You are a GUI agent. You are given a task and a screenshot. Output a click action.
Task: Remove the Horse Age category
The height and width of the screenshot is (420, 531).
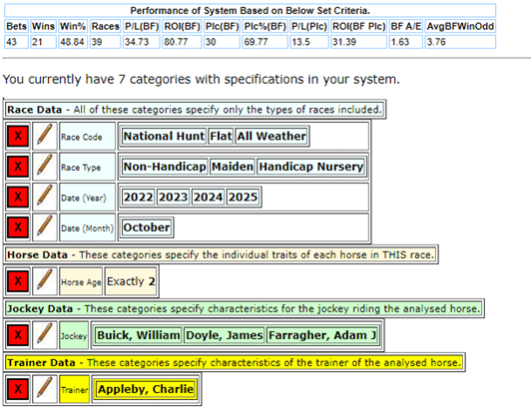18,281
